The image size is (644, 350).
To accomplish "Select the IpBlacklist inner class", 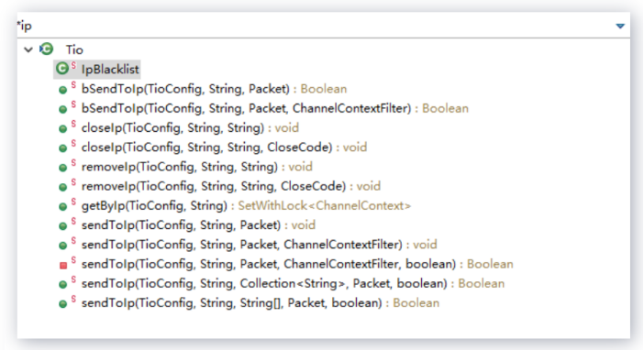I will [x=110, y=69].
